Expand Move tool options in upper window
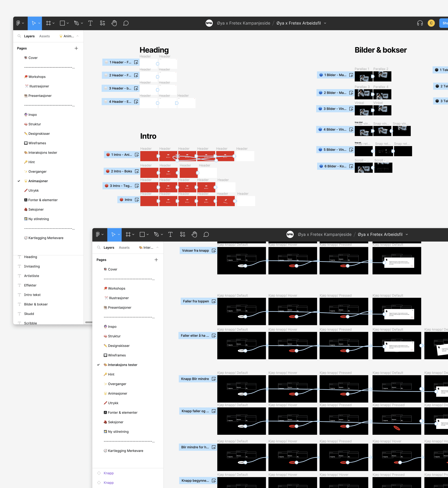The height and width of the screenshot is (488, 448). (x=39, y=23)
